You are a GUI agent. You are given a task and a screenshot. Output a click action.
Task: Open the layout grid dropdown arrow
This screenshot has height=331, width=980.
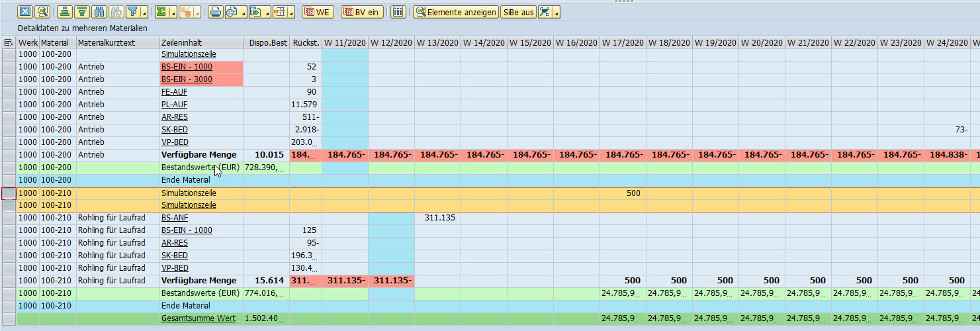point(292,13)
